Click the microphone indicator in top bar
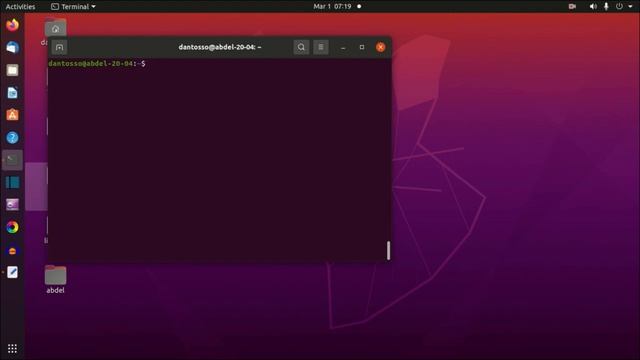This screenshot has width=640, height=360. pyautogui.click(x=606, y=7)
